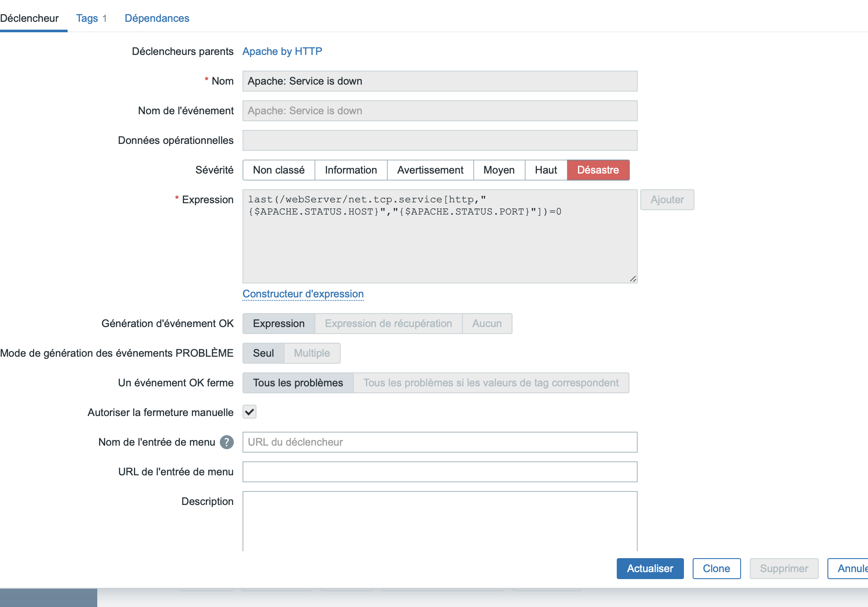Open Constructeur d'expression link

click(x=303, y=294)
